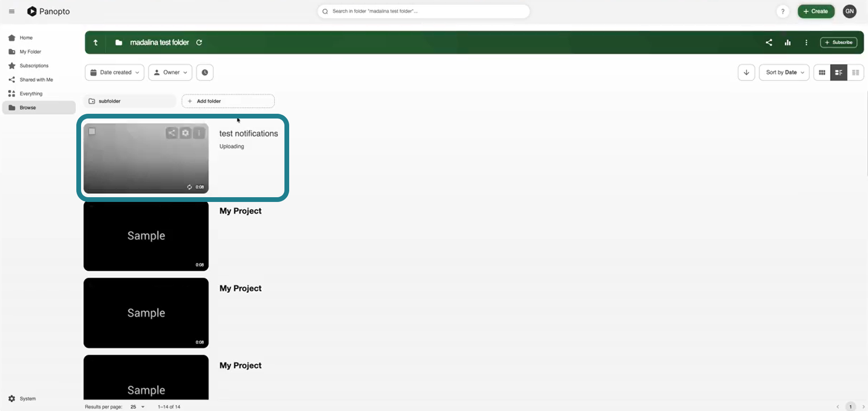The height and width of the screenshot is (411, 868).
Task: Click the Uploading status text
Action: 232,146
